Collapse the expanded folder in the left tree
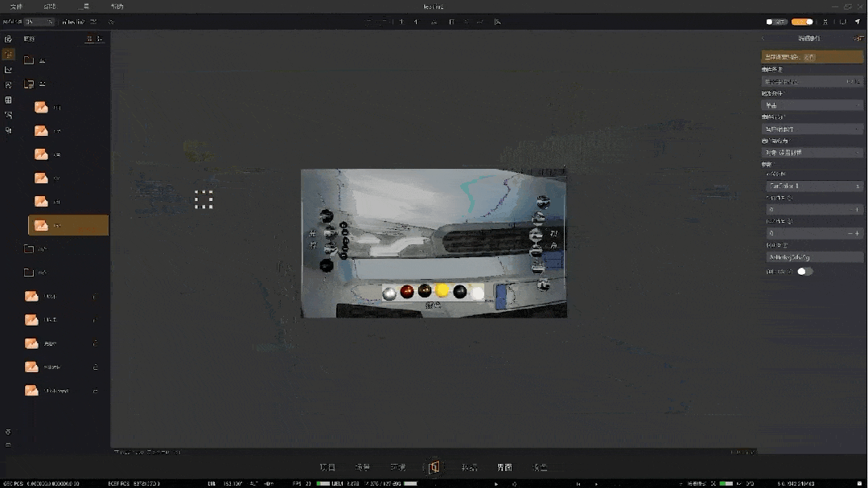 pos(29,84)
